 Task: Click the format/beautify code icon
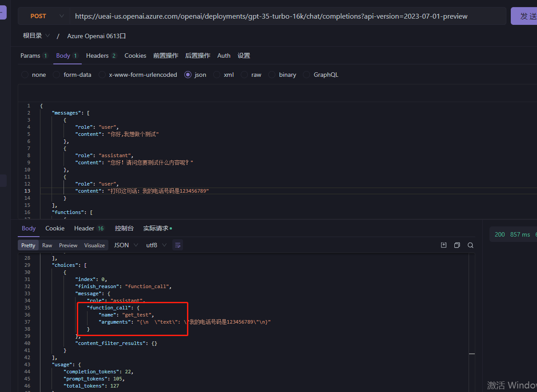pyautogui.click(x=178, y=245)
